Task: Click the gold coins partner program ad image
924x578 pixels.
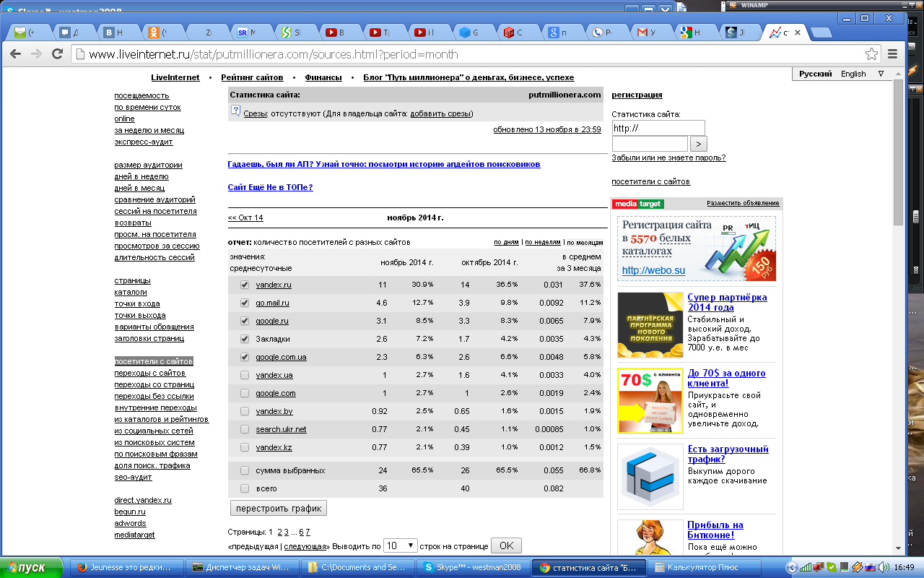Action: (x=650, y=324)
